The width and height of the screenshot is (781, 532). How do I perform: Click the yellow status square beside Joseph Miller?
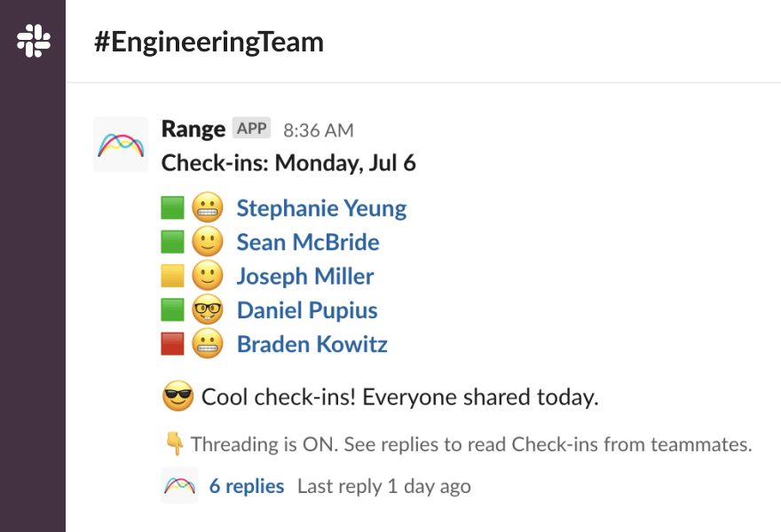click(x=174, y=275)
